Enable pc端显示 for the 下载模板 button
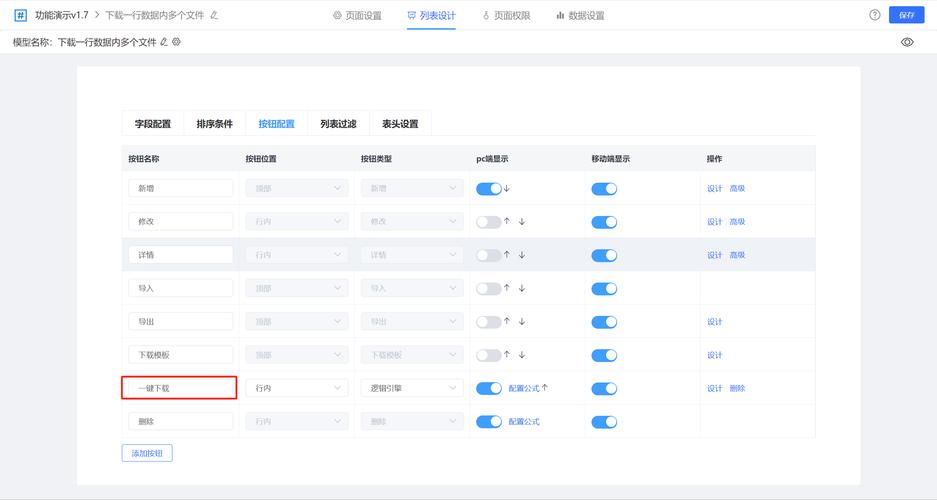 pos(489,356)
